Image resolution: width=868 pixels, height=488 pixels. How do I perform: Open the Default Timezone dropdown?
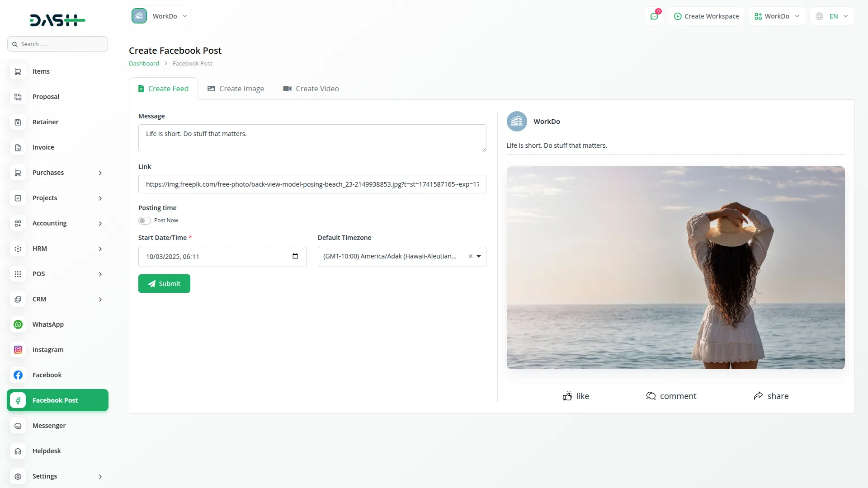479,256
